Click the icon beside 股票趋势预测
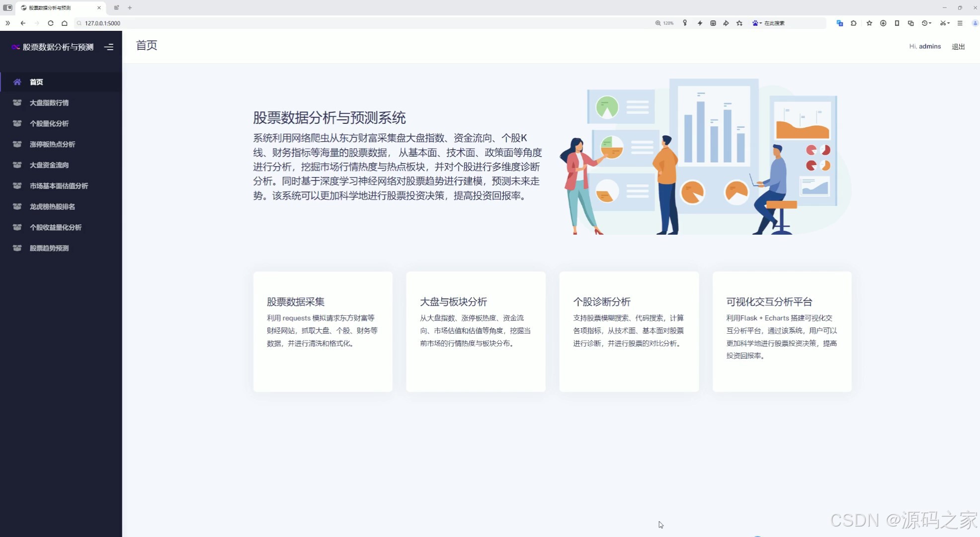 (x=17, y=248)
